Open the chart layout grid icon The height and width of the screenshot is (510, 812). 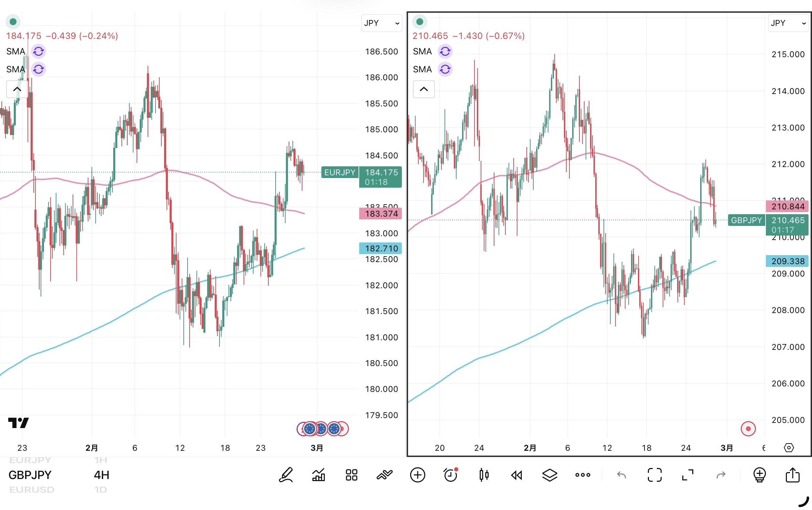(x=351, y=475)
